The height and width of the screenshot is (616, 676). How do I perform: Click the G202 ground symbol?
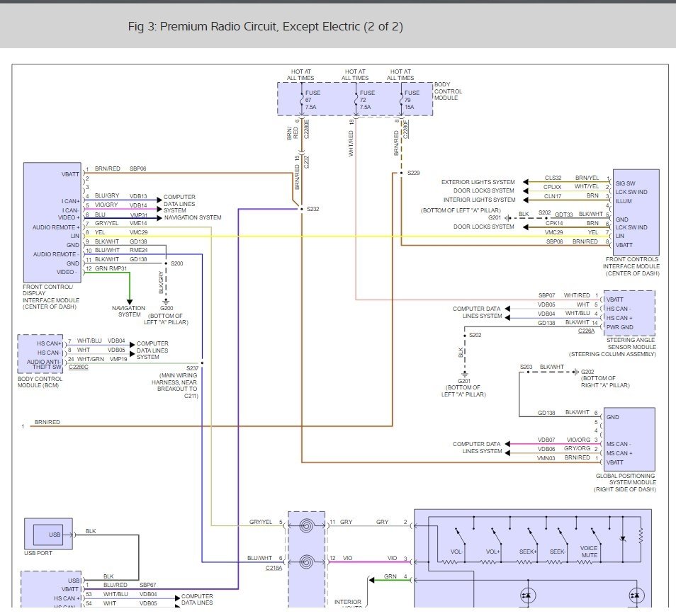point(575,372)
